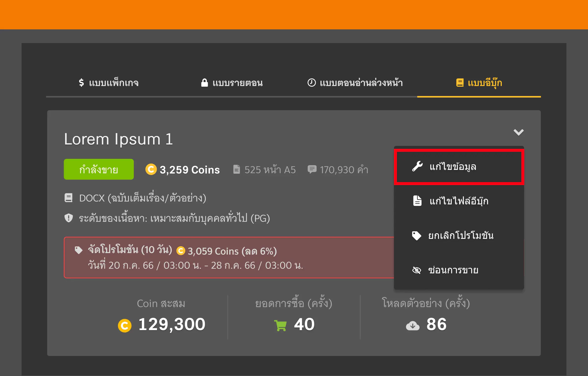Switch to the แบบรายตอน tab
Image resolution: width=588 pixels, height=376 pixels.
(x=232, y=83)
